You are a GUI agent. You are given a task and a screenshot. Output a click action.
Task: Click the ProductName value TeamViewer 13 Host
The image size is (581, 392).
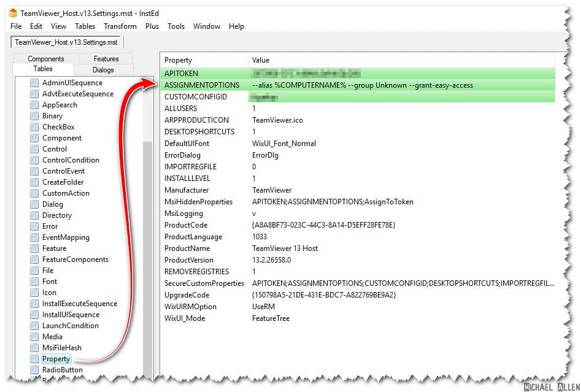coord(285,248)
